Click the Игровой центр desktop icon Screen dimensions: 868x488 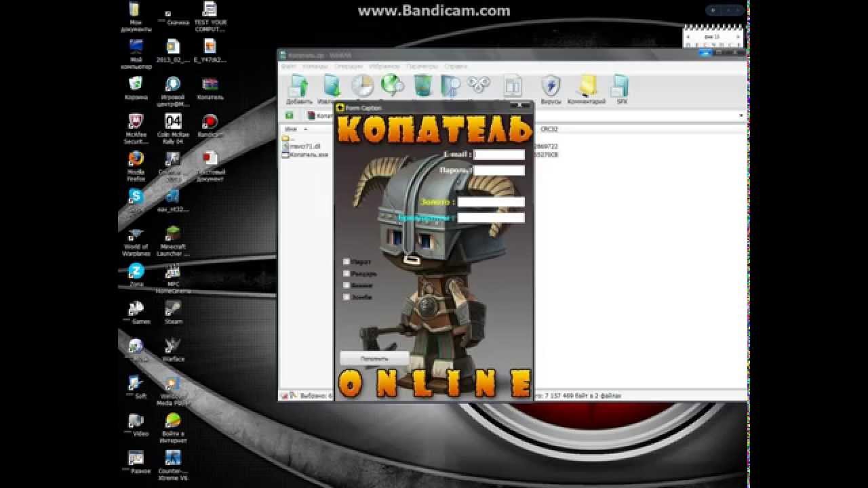coord(173,91)
